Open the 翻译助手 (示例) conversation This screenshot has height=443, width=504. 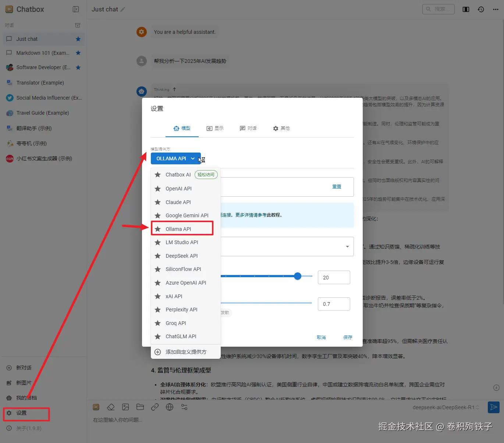(43, 128)
